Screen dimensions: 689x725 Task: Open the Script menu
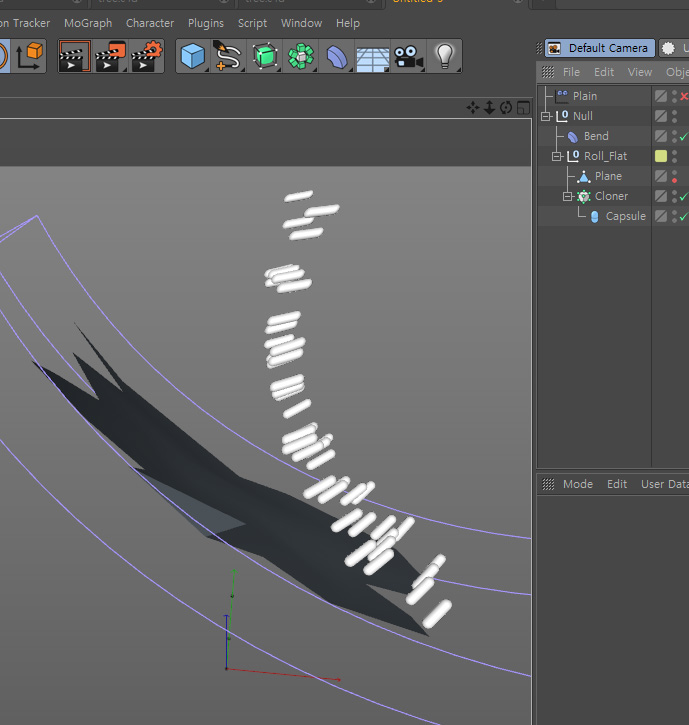(x=252, y=23)
